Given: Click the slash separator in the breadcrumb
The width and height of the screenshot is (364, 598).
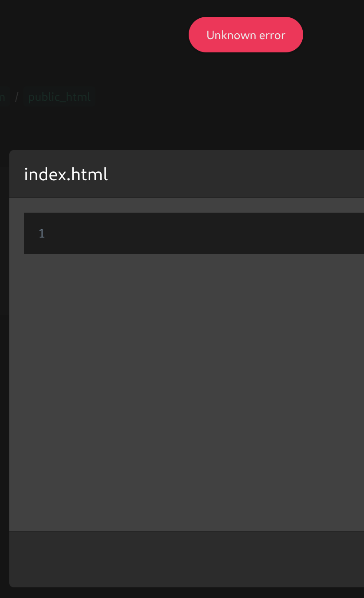Looking at the screenshot, I should coord(17,97).
